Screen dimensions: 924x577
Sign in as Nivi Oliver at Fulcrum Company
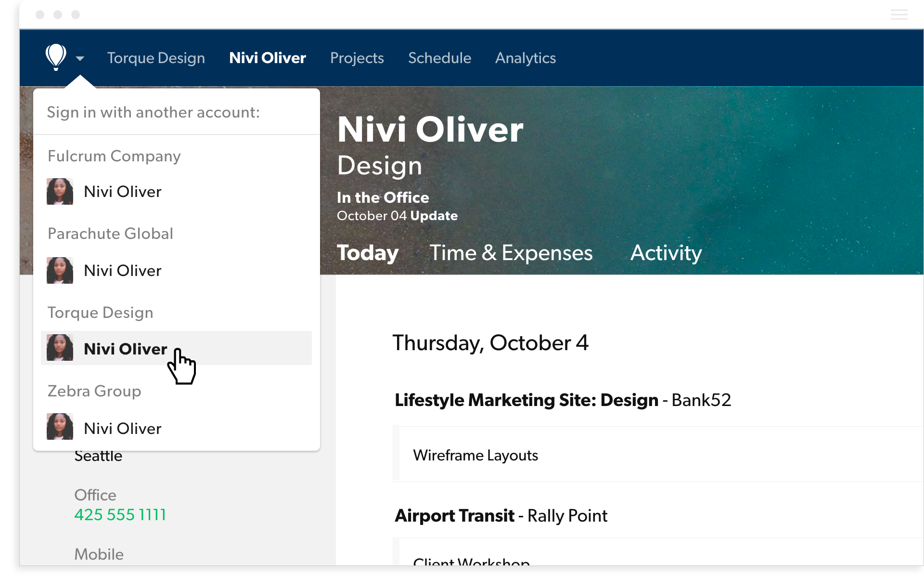point(122,192)
